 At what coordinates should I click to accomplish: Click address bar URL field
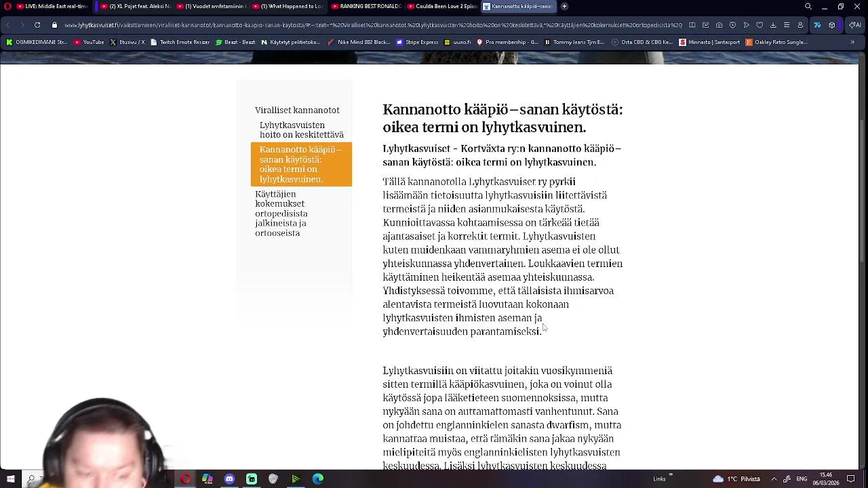(373, 25)
